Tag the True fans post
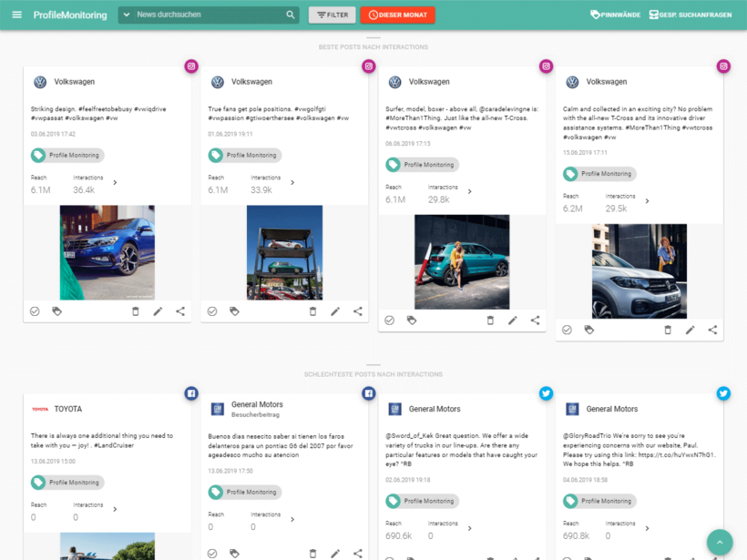747x560 pixels. pos(234,311)
